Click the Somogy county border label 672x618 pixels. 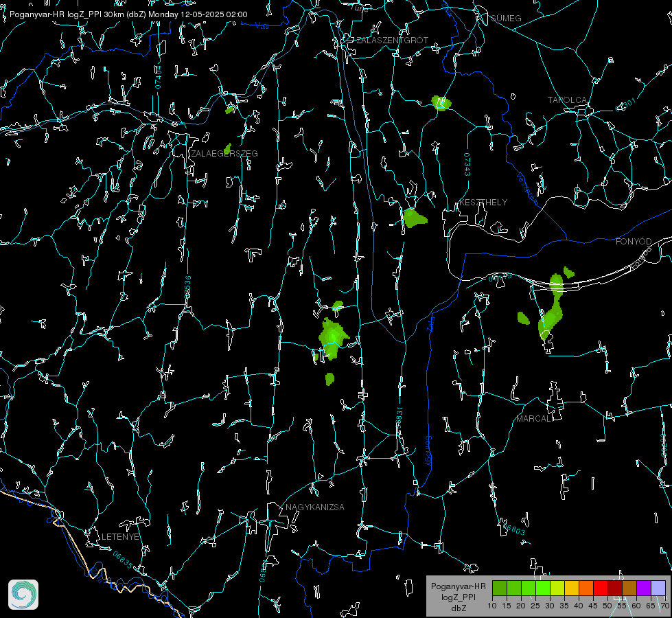point(428,451)
